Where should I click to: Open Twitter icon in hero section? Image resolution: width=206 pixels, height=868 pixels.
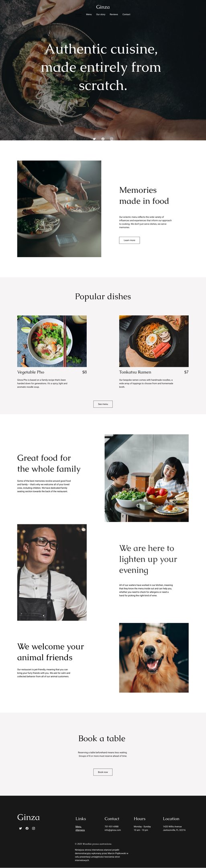94,139
